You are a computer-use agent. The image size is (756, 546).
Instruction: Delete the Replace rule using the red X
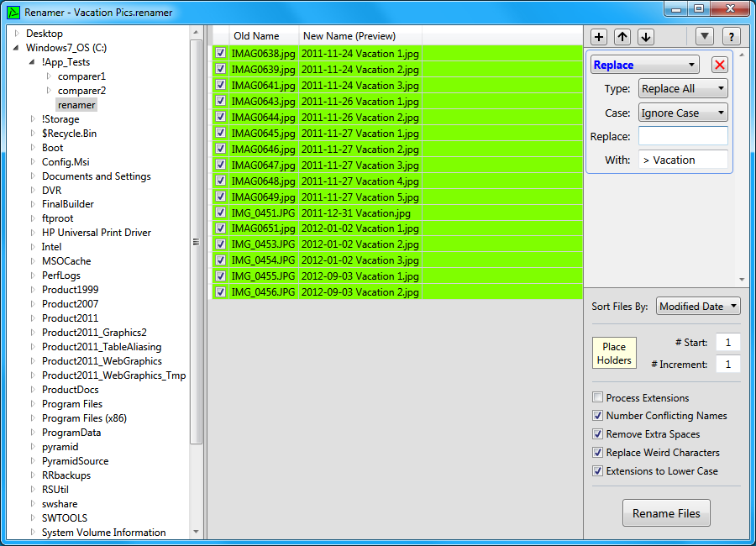click(x=718, y=64)
